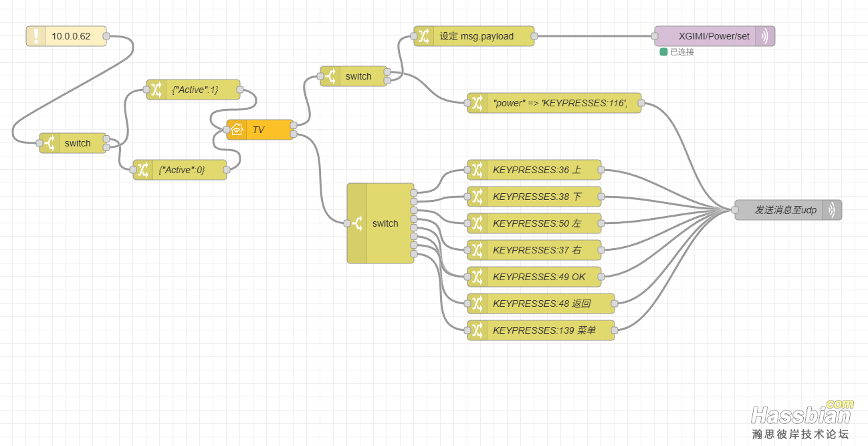
Task: Click the change icon of KEYPRESSES:50 左 node
Action: pyautogui.click(x=477, y=223)
